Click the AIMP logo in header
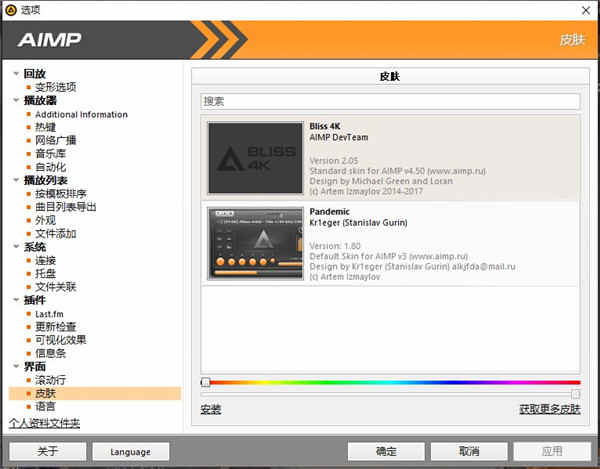 coord(49,40)
